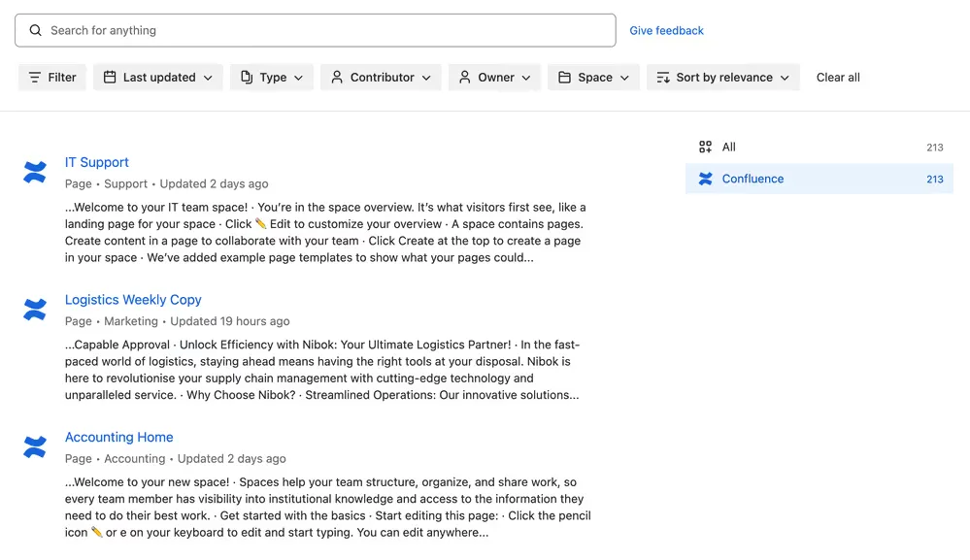Open the Filter button
The width and height of the screenshot is (970, 560).
pos(52,78)
